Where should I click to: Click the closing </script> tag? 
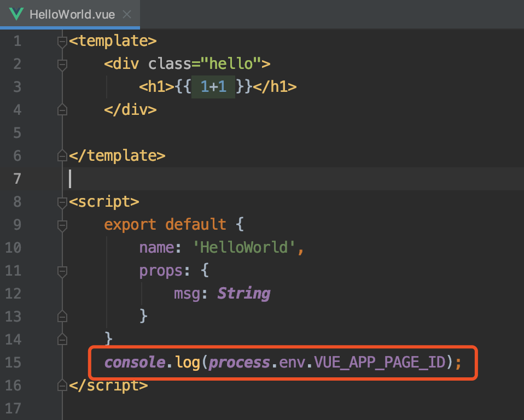108,386
